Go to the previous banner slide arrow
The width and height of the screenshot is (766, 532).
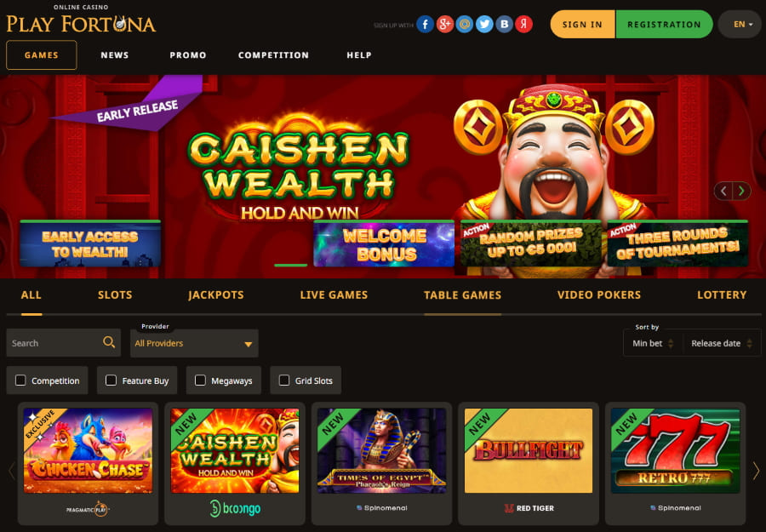(723, 191)
